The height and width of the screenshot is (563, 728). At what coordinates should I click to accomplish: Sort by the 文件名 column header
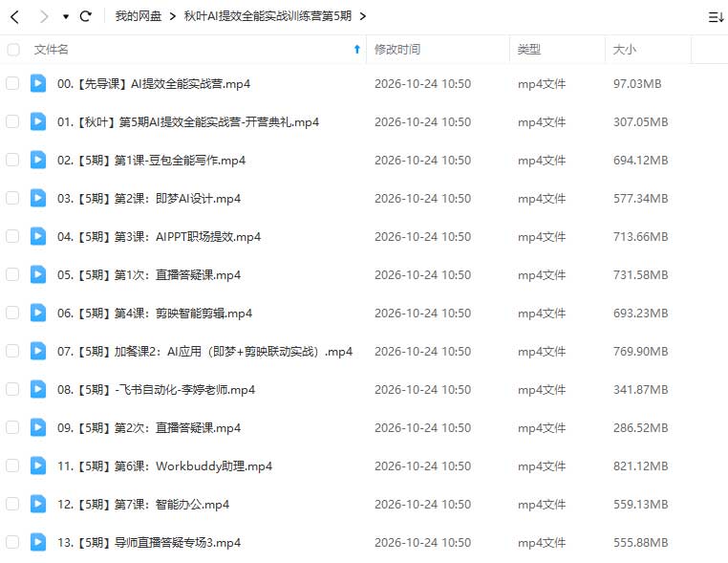tap(51, 50)
